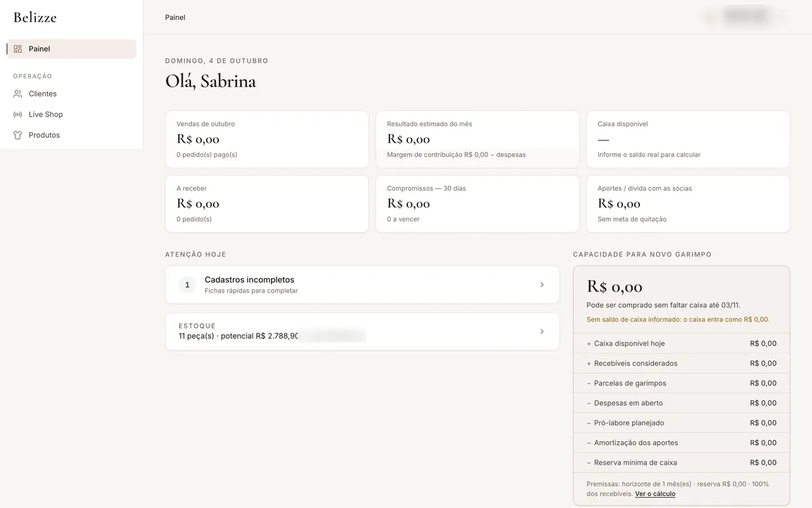This screenshot has height=508, width=812.
Task: Click the Sem saldo de caixa informado warning
Action: [x=678, y=319]
